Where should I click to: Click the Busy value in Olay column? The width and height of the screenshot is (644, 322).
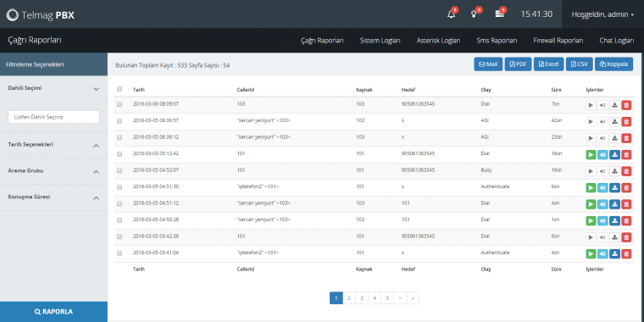point(486,169)
